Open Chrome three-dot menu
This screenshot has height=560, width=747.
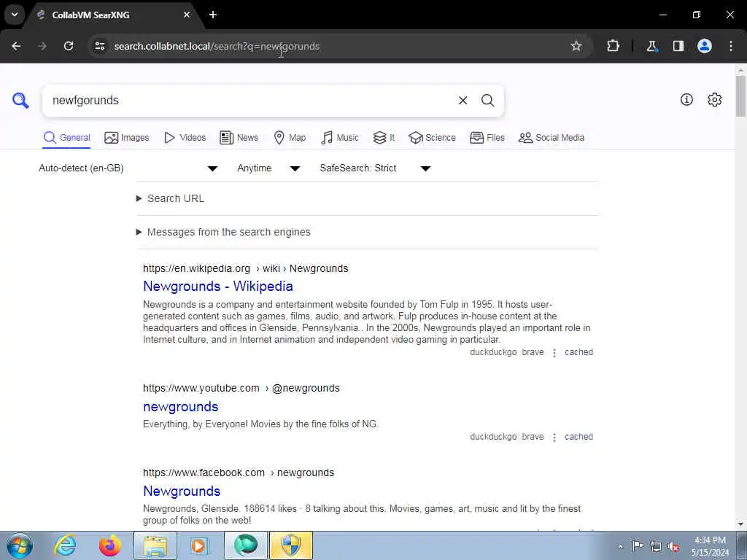coord(731,46)
